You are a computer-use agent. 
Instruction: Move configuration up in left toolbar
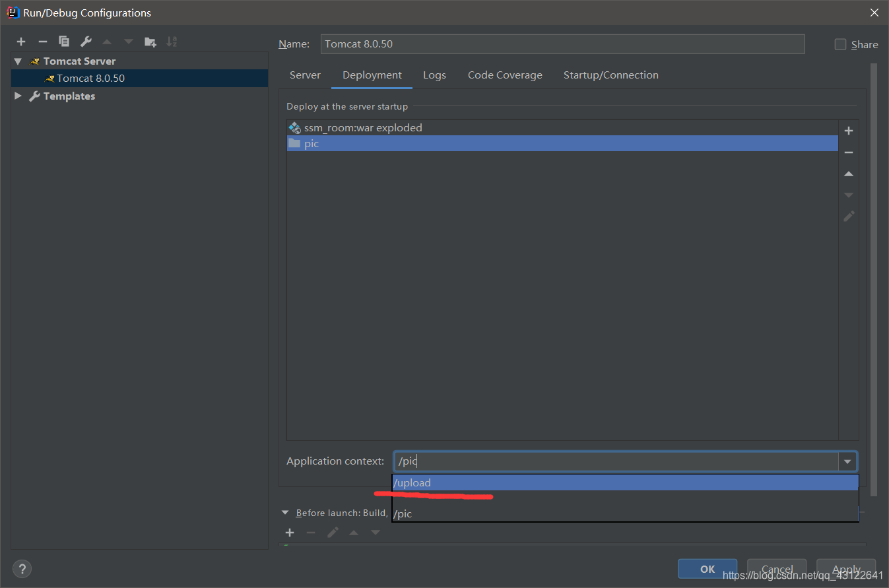click(x=107, y=42)
